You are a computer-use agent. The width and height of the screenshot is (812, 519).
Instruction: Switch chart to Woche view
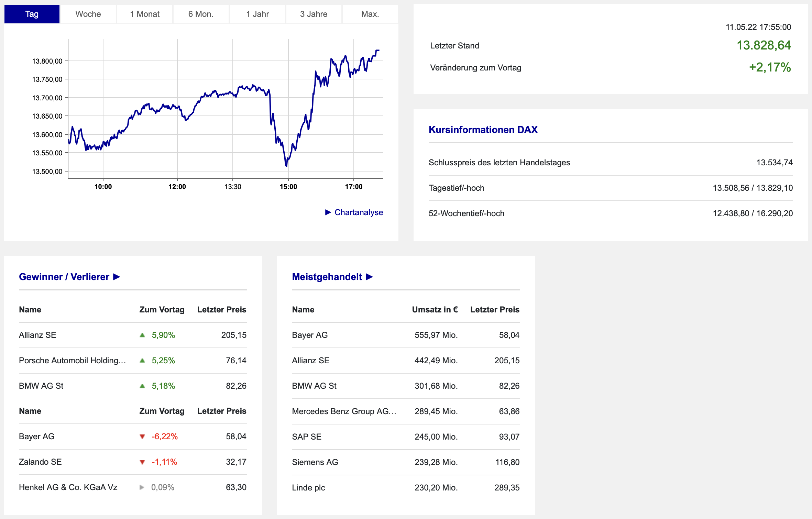point(88,14)
